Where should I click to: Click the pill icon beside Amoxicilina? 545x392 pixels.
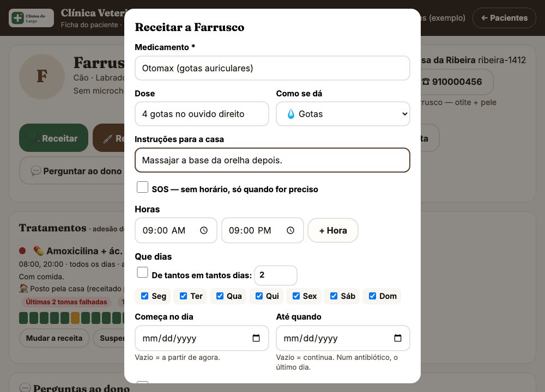[x=38, y=250]
